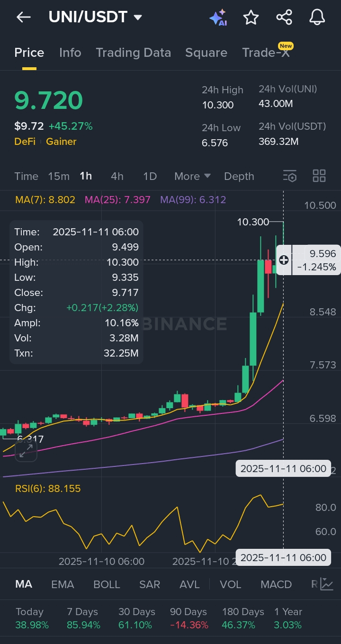Viewport: 341px width, 644px height.
Task: Expand chart to fullscreen
Action: (26, 450)
